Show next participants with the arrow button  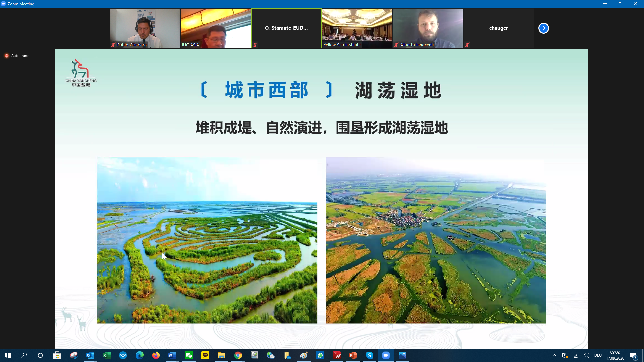[x=543, y=28]
